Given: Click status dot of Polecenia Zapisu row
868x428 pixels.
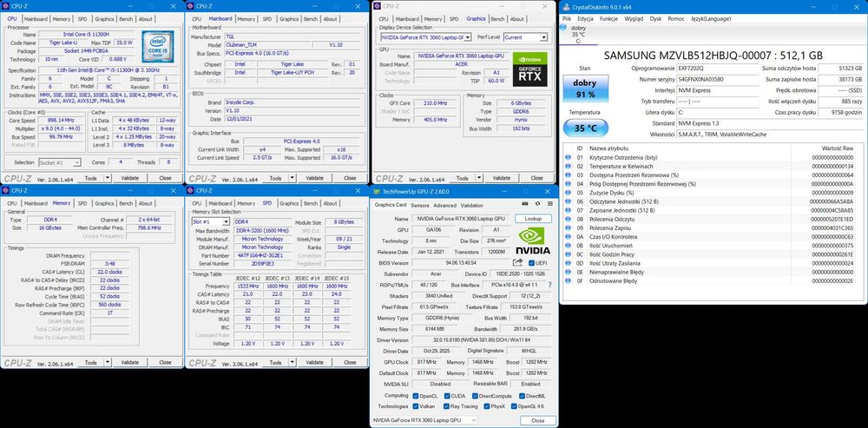Looking at the screenshot, I should tap(568, 227).
